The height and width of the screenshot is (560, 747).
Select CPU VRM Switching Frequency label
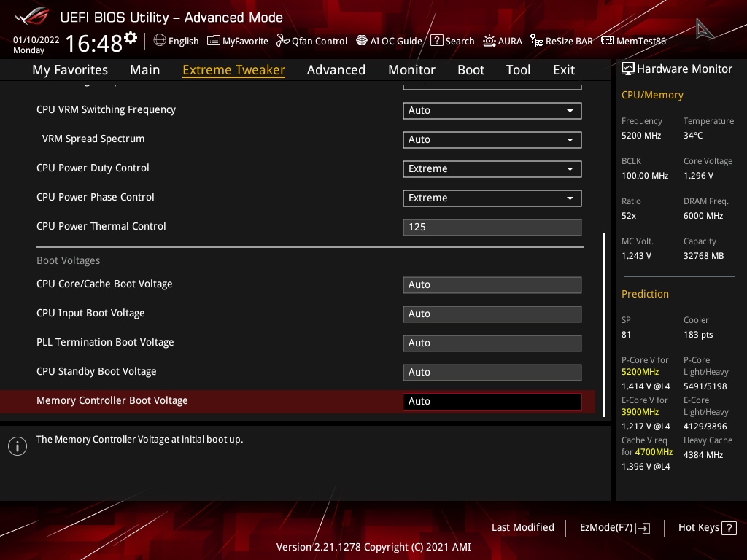(x=107, y=109)
